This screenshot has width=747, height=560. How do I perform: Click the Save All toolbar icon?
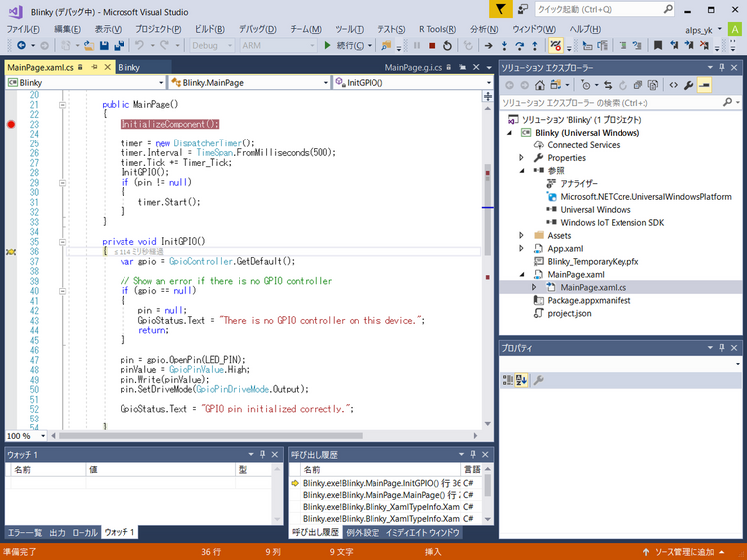click(x=117, y=45)
